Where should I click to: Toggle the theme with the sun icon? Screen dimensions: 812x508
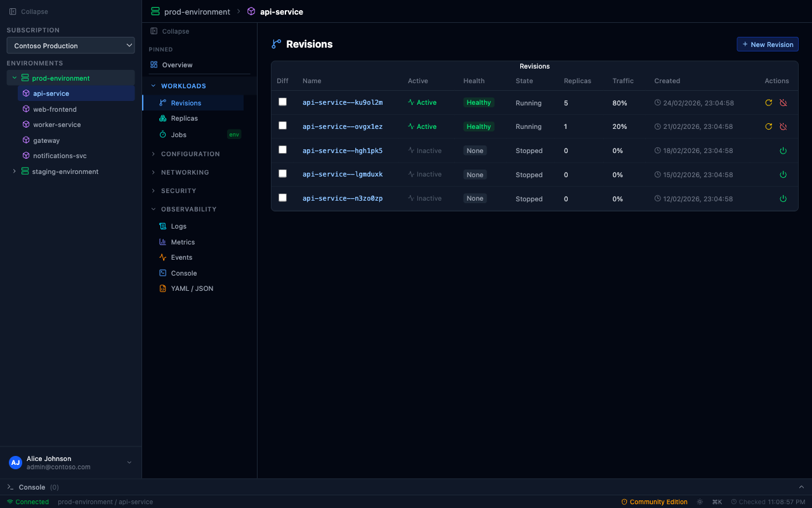pos(700,502)
